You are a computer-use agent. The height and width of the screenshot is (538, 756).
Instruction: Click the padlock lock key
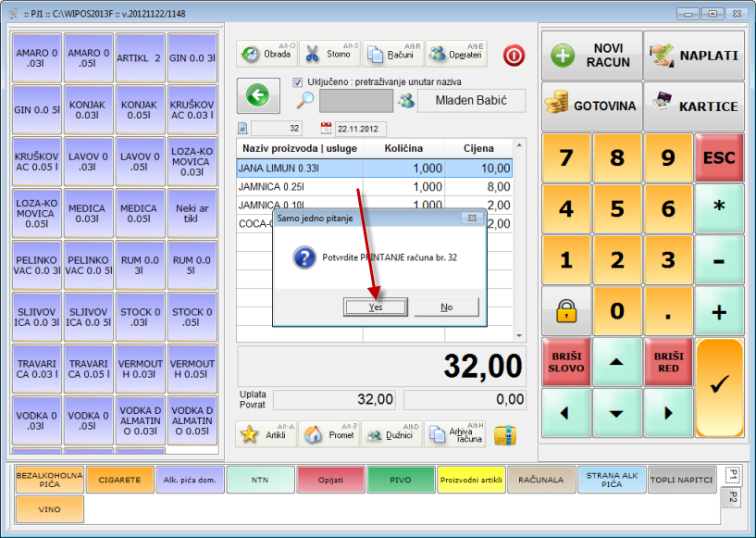pyautogui.click(x=566, y=311)
